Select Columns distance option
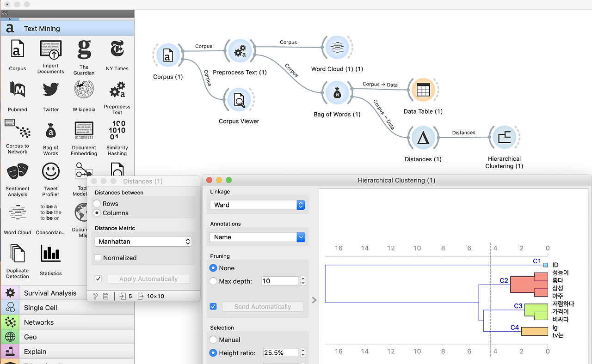The height and width of the screenshot is (364, 592). pos(97,213)
